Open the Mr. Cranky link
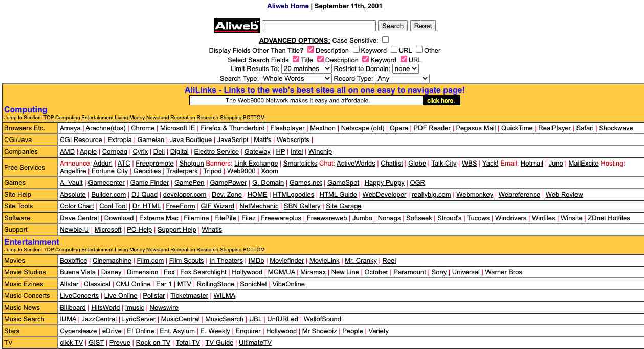This screenshot has height=349, width=644. pyautogui.click(x=361, y=261)
